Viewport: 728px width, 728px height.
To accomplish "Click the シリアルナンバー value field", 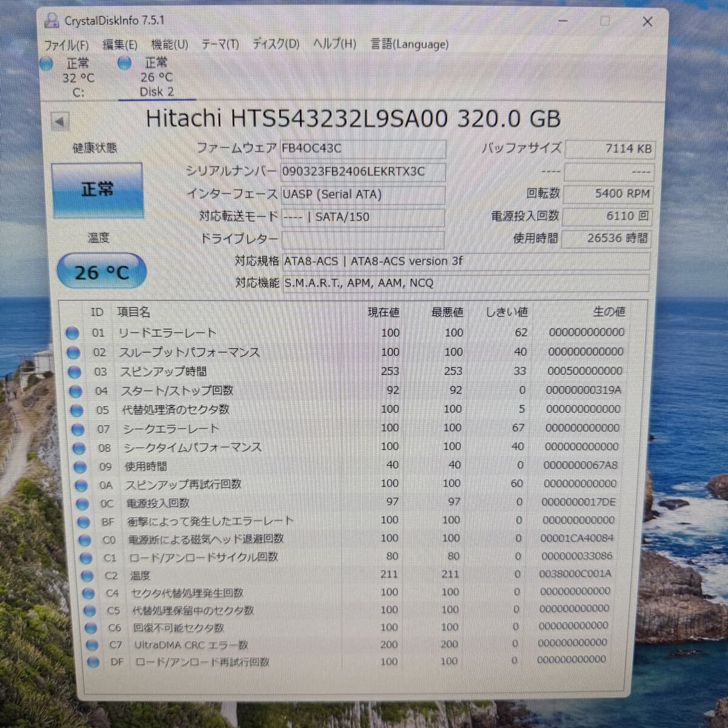I will coord(363,172).
